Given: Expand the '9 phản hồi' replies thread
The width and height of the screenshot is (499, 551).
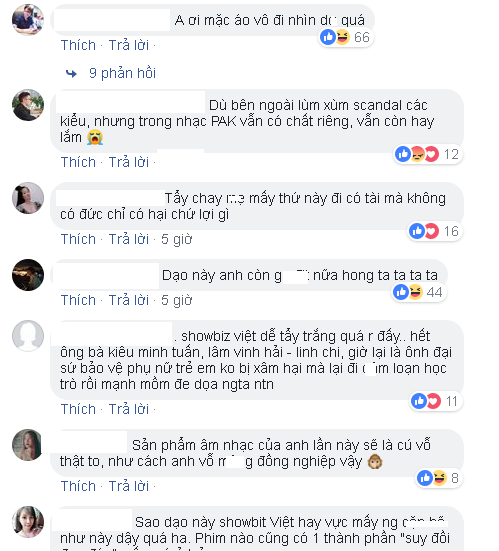Looking at the screenshot, I should coord(122,73).
